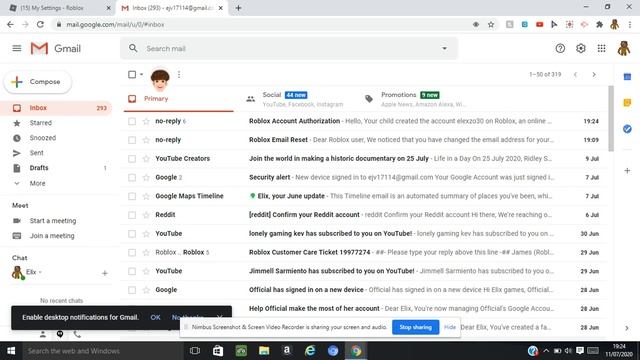The width and height of the screenshot is (640, 360).
Task: Open Microsoft Store from the taskbar
Action: [x=218, y=351]
